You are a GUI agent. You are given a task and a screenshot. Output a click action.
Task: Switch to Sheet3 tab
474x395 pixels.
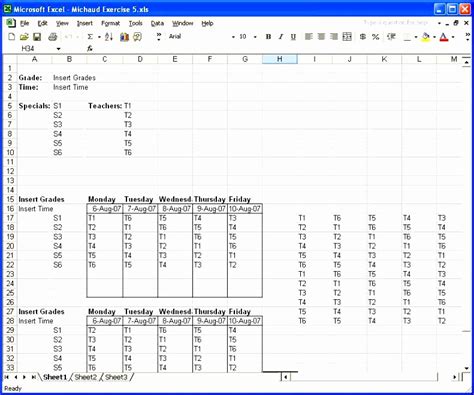116,377
